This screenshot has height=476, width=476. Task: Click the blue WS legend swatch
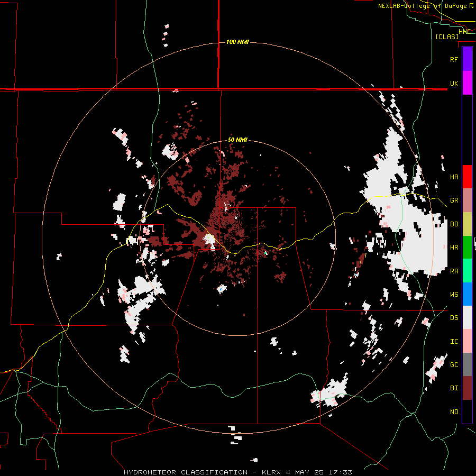[x=467, y=294]
